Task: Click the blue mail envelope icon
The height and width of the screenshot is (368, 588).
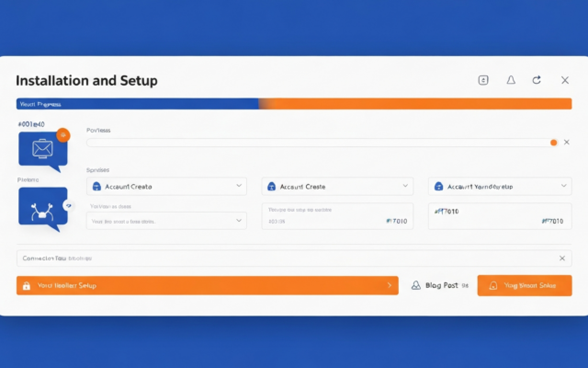Action: click(41, 148)
